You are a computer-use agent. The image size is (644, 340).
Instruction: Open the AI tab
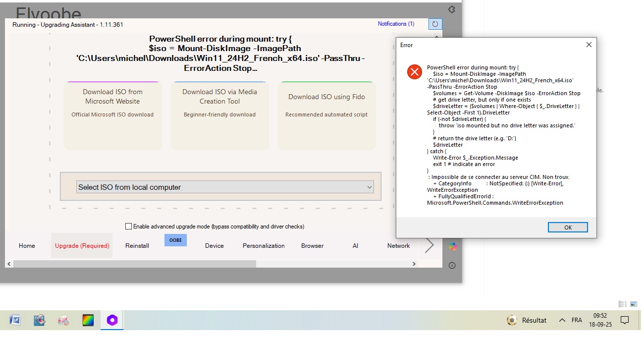pos(355,246)
